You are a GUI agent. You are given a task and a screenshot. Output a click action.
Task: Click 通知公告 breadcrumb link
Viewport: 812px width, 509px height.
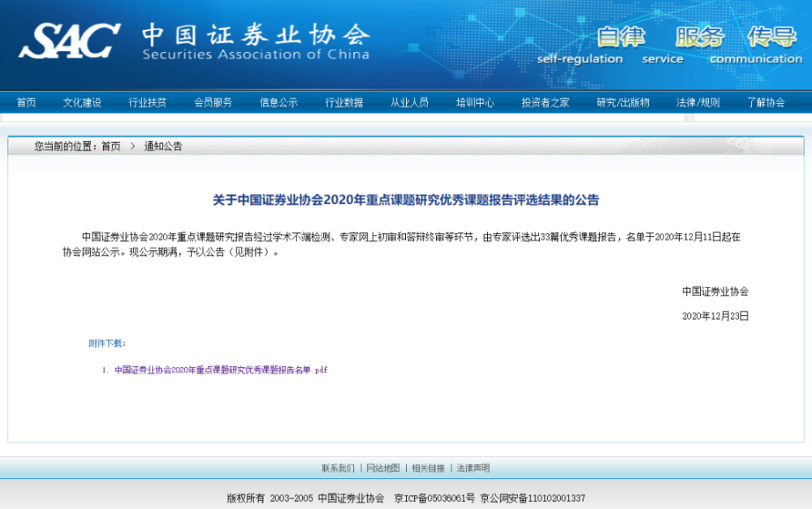(x=163, y=147)
